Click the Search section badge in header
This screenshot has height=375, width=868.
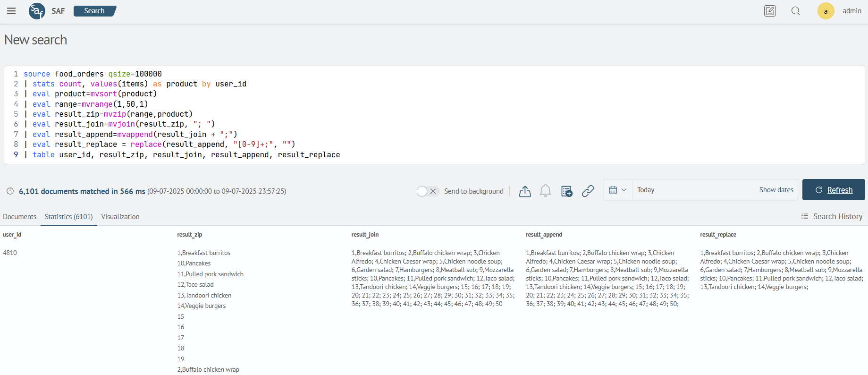pyautogui.click(x=94, y=11)
